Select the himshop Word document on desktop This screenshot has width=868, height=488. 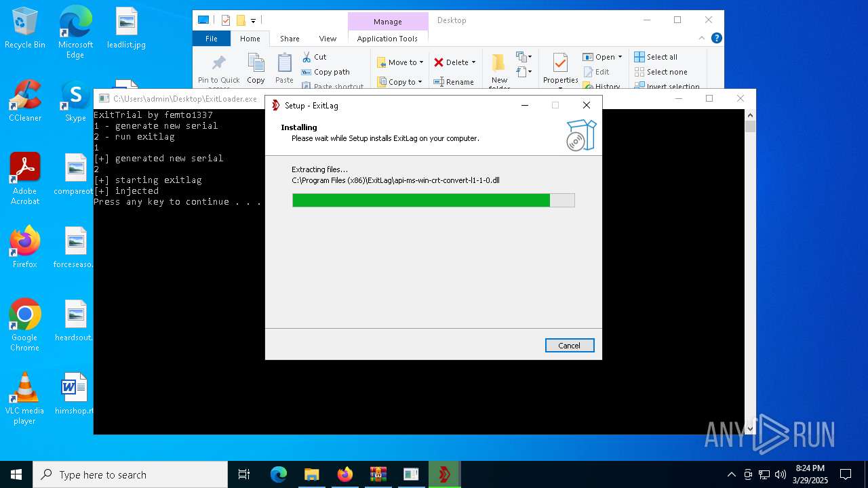[x=75, y=394]
